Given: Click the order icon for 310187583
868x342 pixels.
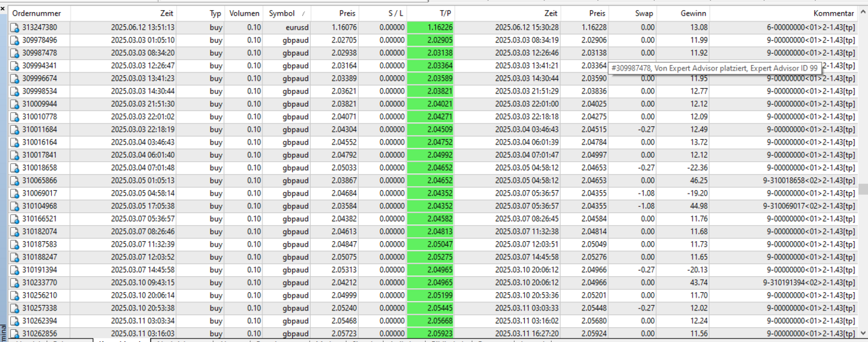Looking at the screenshot, I should point(15,245).
